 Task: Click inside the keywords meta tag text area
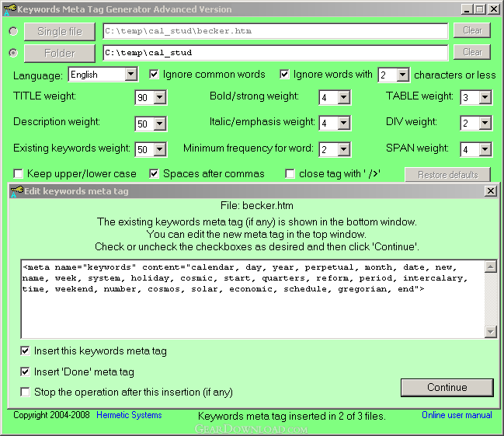[252, 299]
